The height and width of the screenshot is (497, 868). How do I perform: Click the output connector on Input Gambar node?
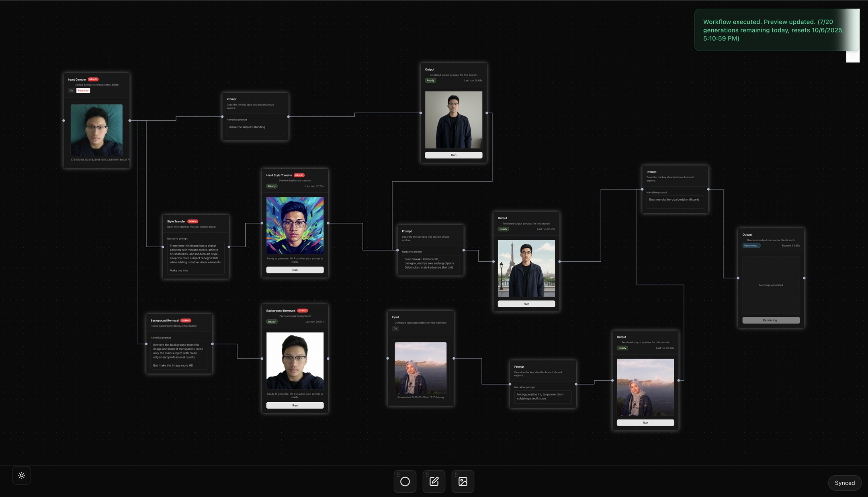(130, 120)
